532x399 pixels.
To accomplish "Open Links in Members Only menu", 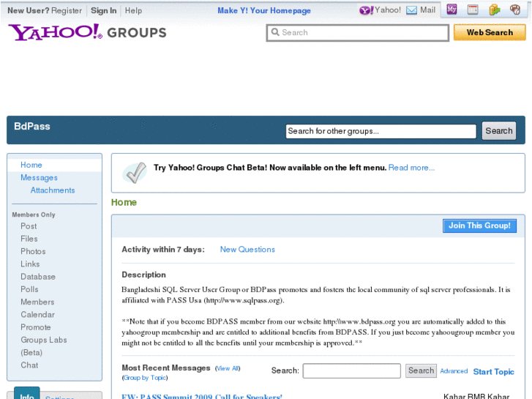I will [30, 264].
